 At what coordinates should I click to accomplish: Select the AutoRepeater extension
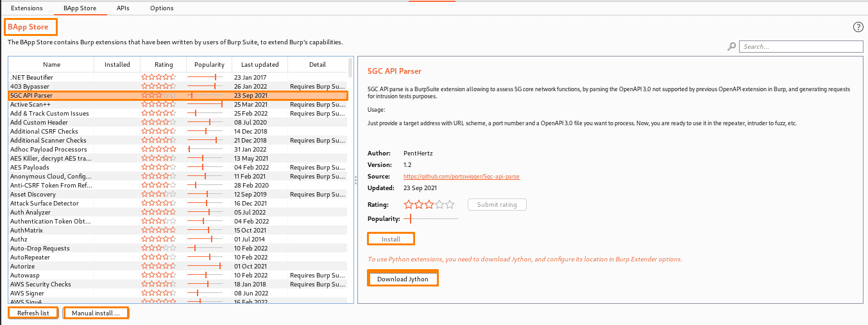(x=178, y=257)
